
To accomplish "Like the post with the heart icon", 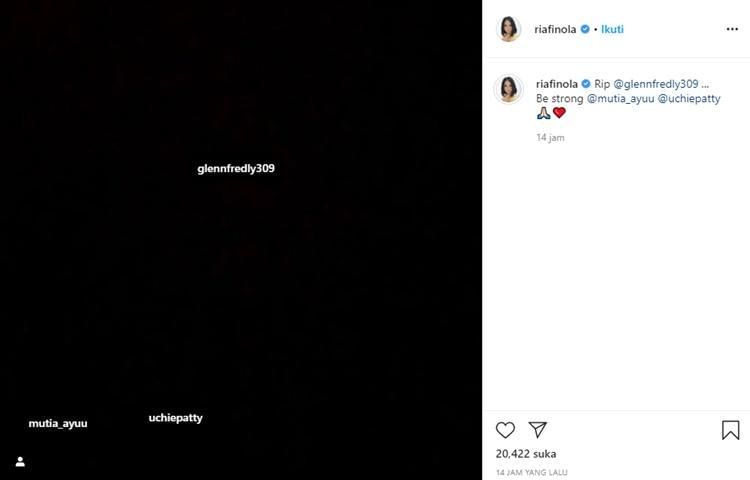I will 505,430.
